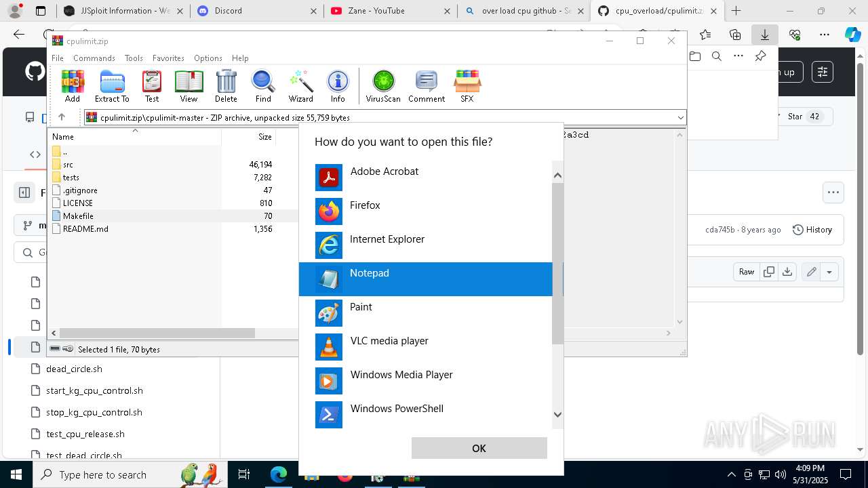
Task: Switch to JJSploit Information tab
Action: tap(122, 11)
